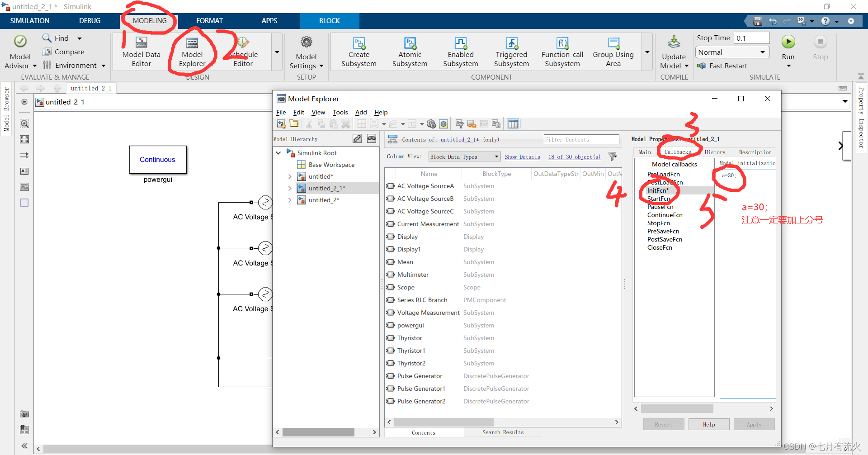Open the Find dropdown arrow
This screenshot has width=868, height=455.
coord(80,38)
